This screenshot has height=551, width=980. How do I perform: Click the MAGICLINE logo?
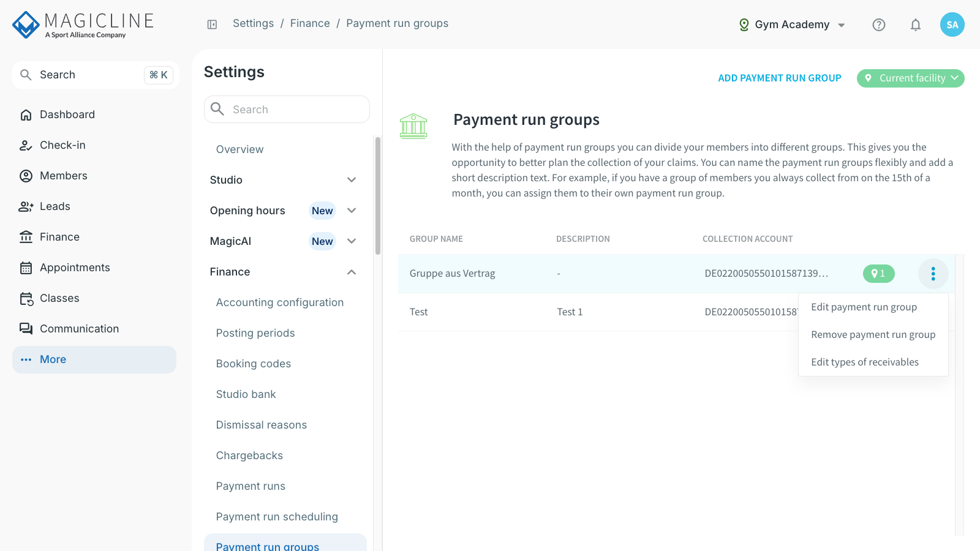(x=83, y=24)
